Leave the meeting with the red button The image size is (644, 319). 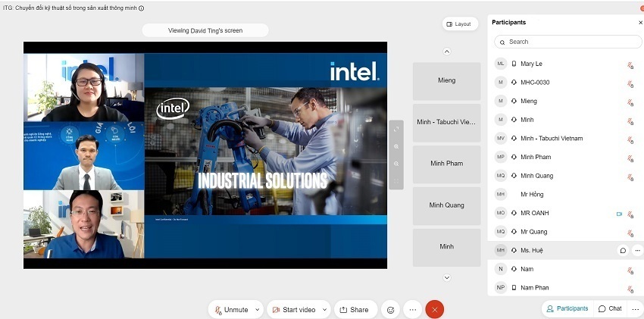pyautogui.click(x=435, y=310)
